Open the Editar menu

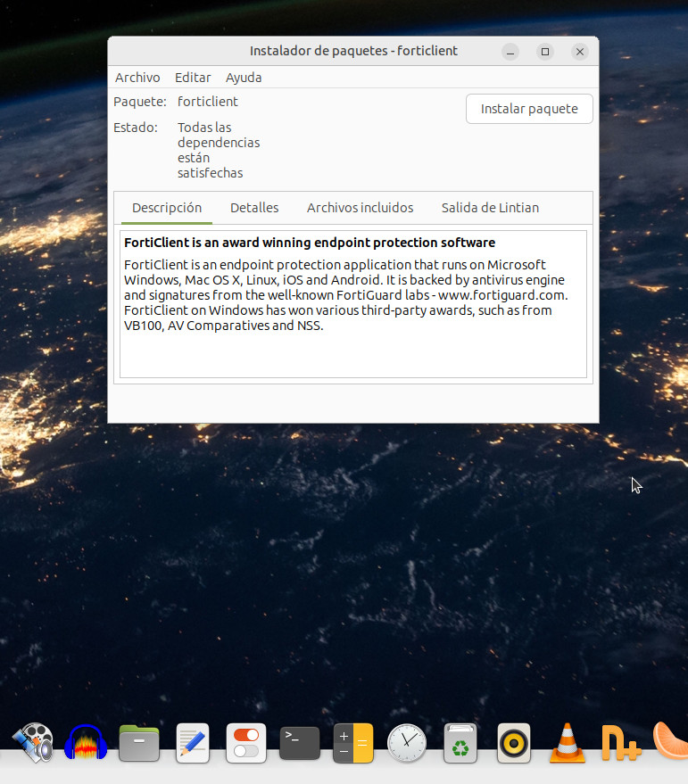193,78
